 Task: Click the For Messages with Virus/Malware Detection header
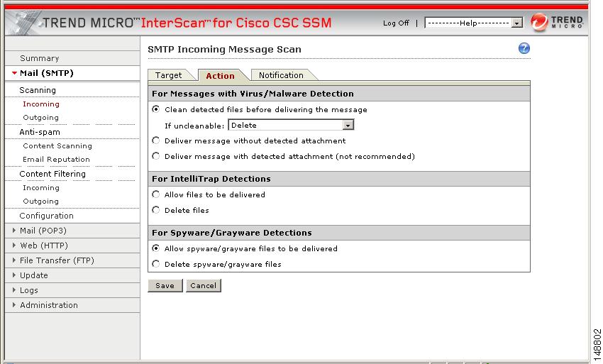tap(253, 94)
